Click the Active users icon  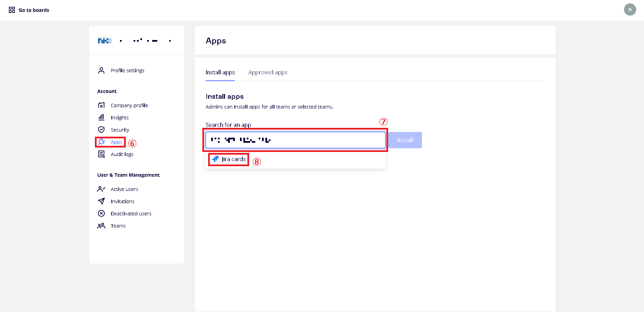101,189
